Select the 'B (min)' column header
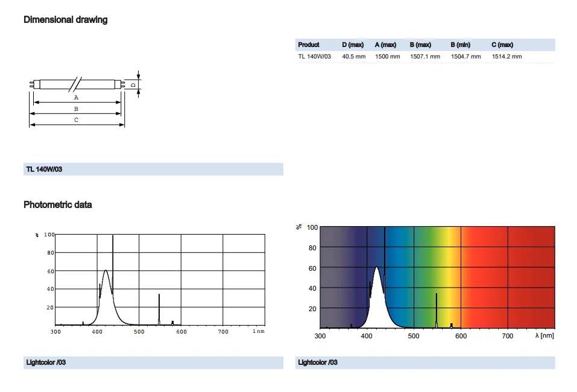 click(x=461, y=45)
